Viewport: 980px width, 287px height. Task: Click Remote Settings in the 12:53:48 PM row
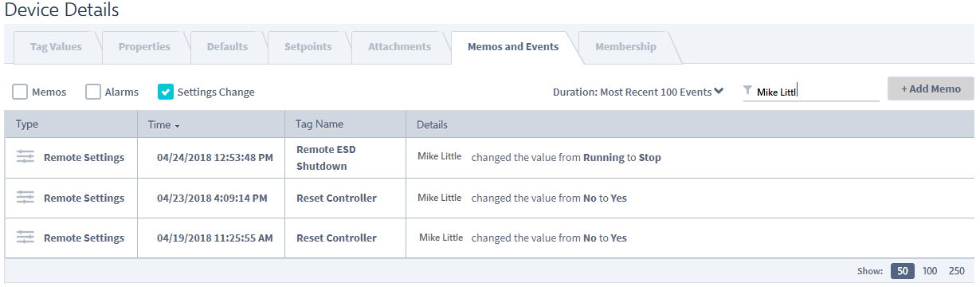click(x=84, y=158)
